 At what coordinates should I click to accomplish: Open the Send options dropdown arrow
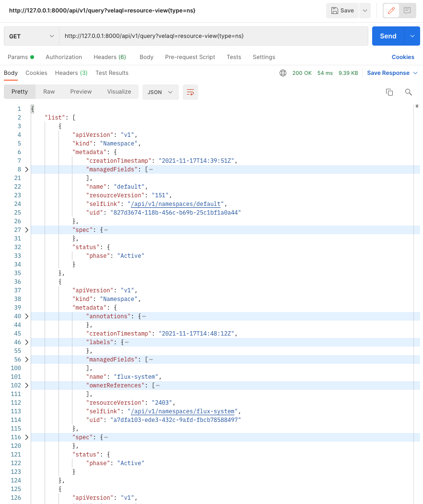pyautogui.click(x=412, y=36)
